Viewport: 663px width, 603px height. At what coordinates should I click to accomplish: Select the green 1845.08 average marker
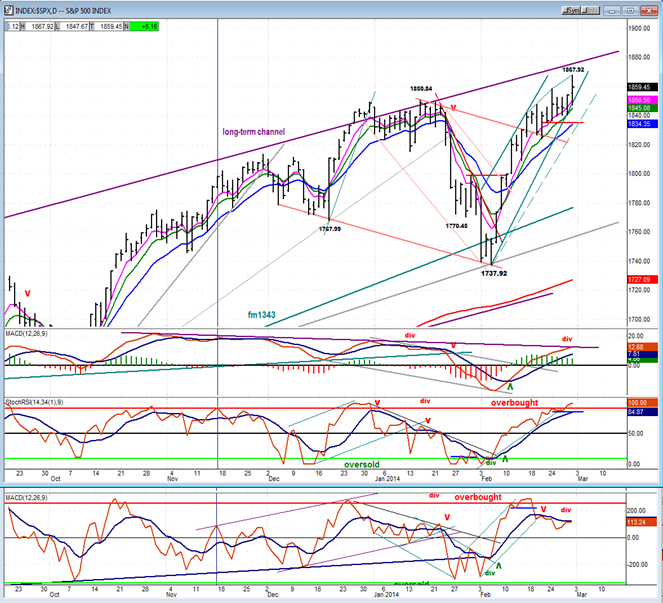pos(643,108)
